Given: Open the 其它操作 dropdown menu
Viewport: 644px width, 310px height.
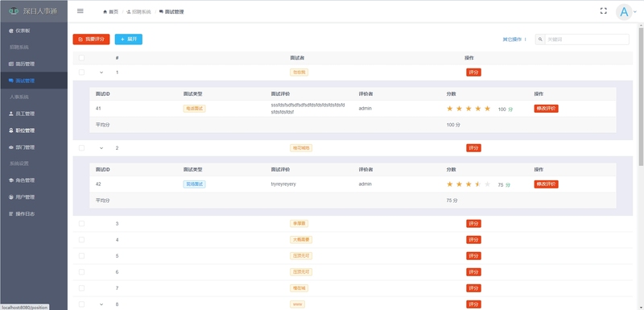Looking at the screenshot, I should tap(514, 39).
